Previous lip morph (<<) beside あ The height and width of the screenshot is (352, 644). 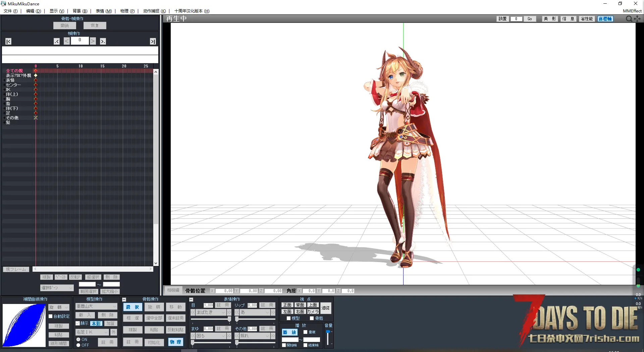[x=237, y=312]
